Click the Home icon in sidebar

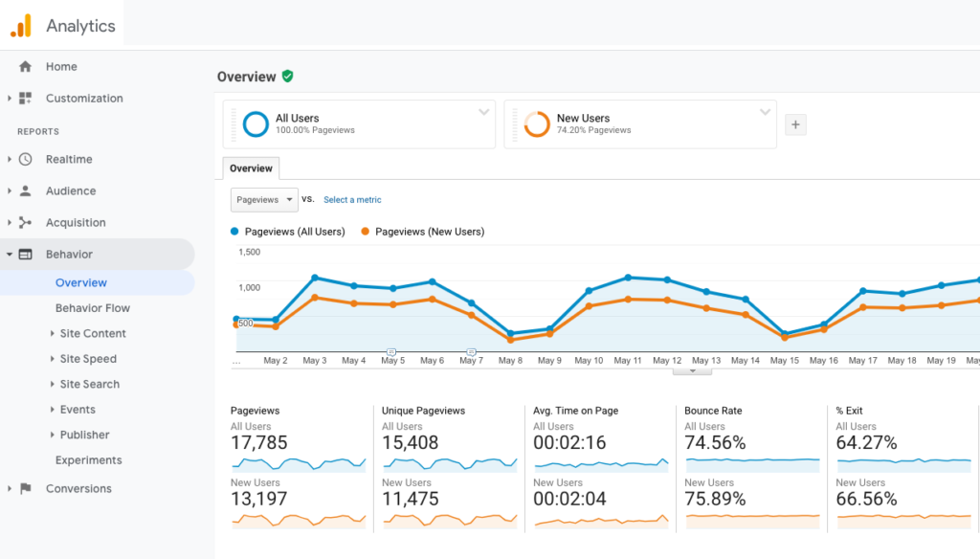(x=26, y=67)
